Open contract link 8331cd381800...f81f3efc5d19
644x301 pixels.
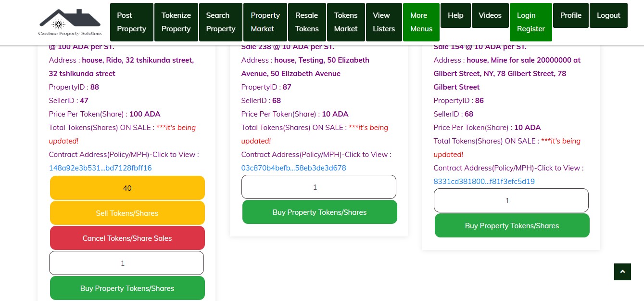tap(484, 182)
